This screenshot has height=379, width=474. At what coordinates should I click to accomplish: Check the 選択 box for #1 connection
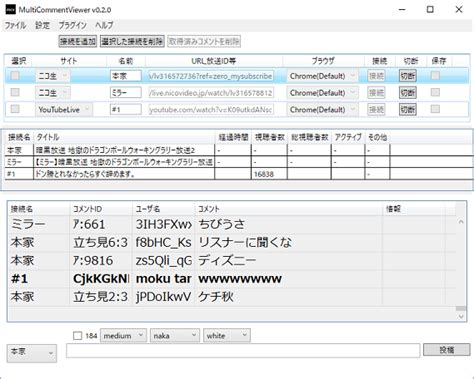point(15,109)
